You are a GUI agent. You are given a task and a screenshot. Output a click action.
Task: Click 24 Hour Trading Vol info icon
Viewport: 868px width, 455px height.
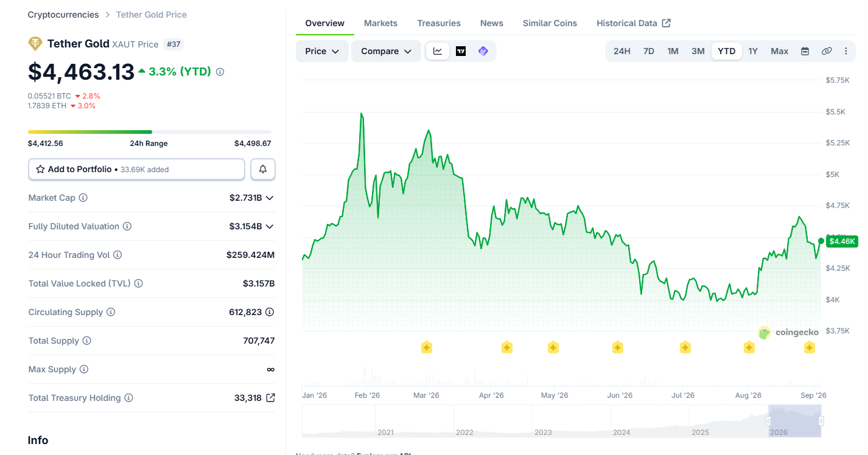point(117,255)
